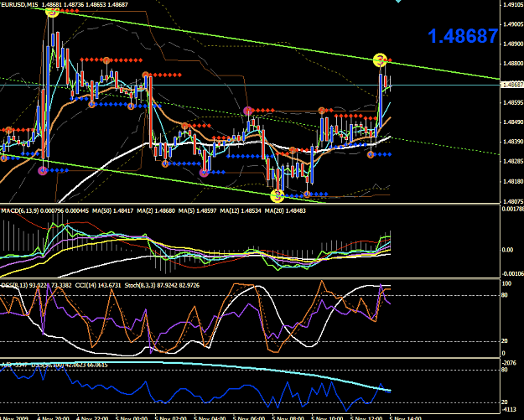Select the 100 level in stochastic panel axis
The image size is (524, 420).
click(x=507, y=283)
